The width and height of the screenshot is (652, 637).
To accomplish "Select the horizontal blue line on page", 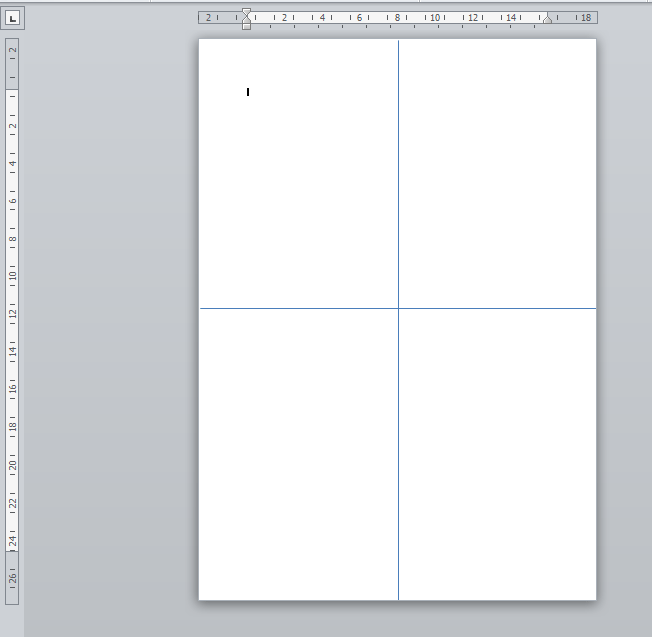I will 398,309.
